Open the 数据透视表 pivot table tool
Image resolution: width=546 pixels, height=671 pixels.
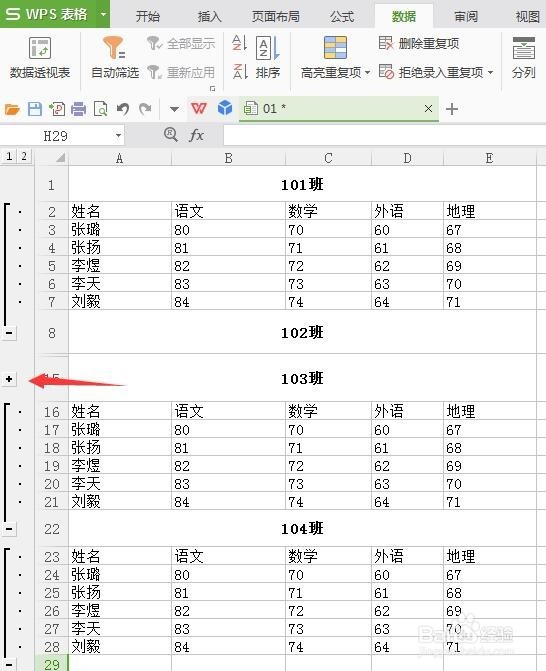[x=40, y=58]
